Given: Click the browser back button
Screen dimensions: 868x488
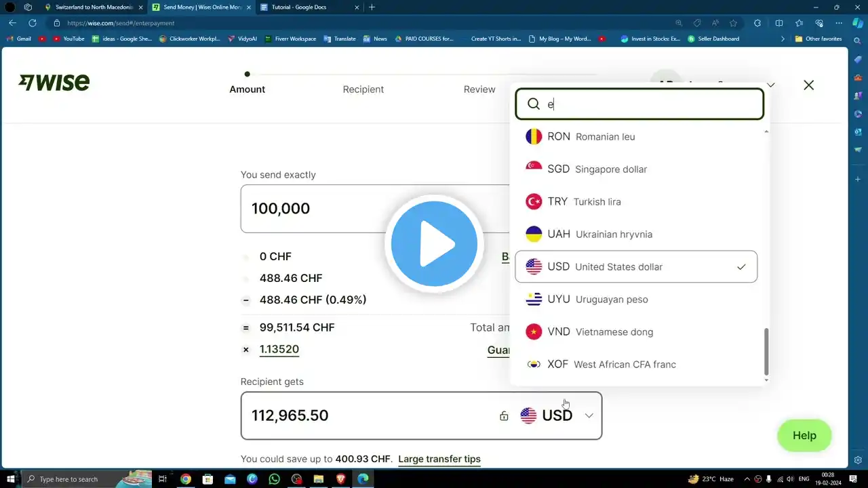Looking at the screenshot, I should tap(12, 23).
